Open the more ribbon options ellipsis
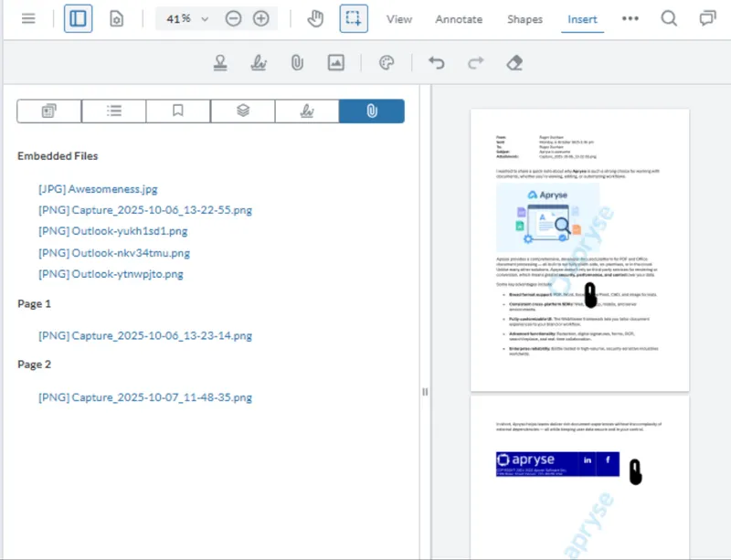Image resolution: width=731 pixels, height=560 pixels. click(630, 18)
